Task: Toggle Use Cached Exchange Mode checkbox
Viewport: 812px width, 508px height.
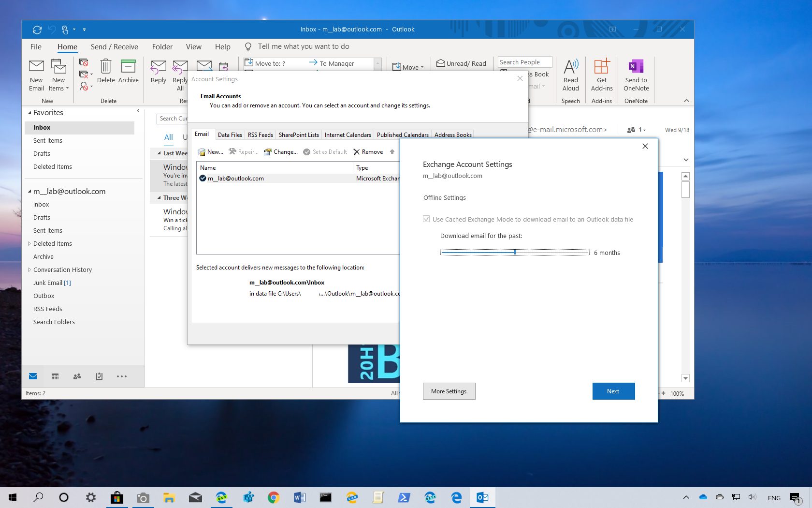Action: point(426,219)
